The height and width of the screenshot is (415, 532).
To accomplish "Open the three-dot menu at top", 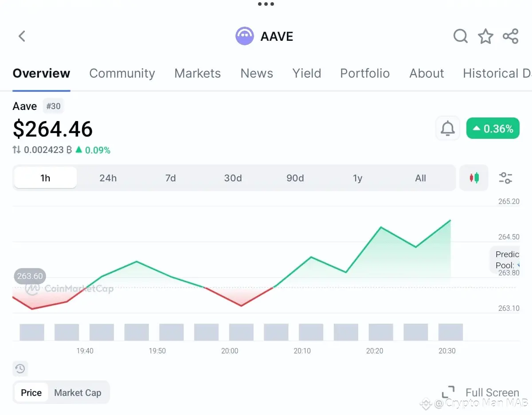I will click(266, 4).
